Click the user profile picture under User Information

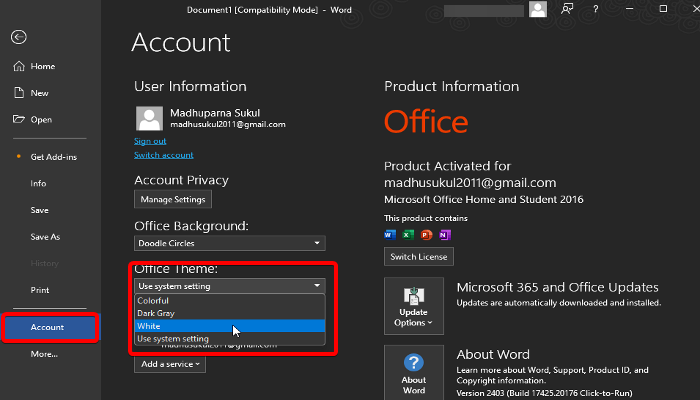pos(148,118)
